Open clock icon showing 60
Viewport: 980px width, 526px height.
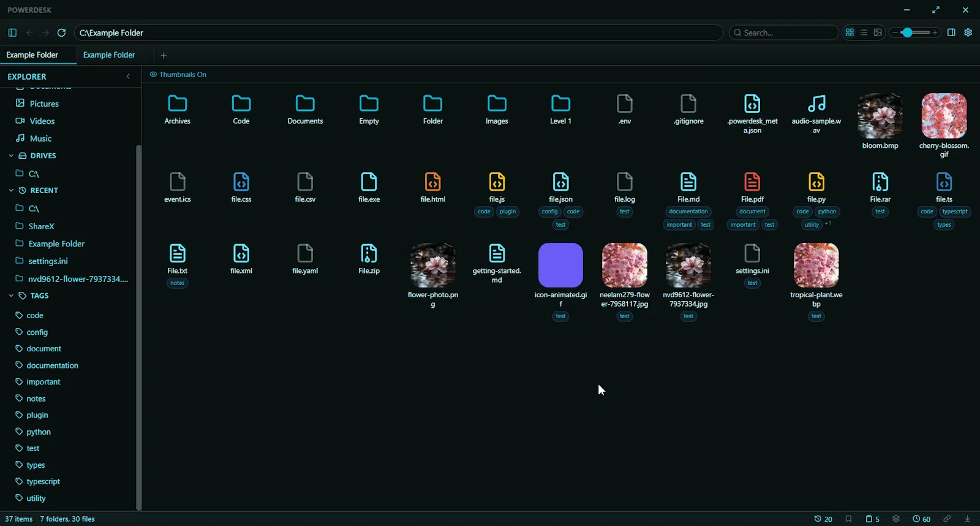pos(921,519)
